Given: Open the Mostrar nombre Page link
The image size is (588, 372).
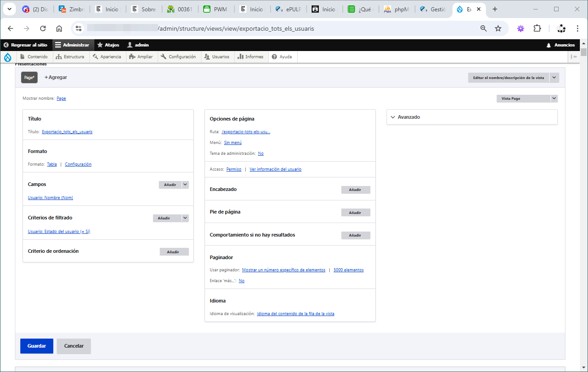Looking at the screenshot, I should coord(61,98).
